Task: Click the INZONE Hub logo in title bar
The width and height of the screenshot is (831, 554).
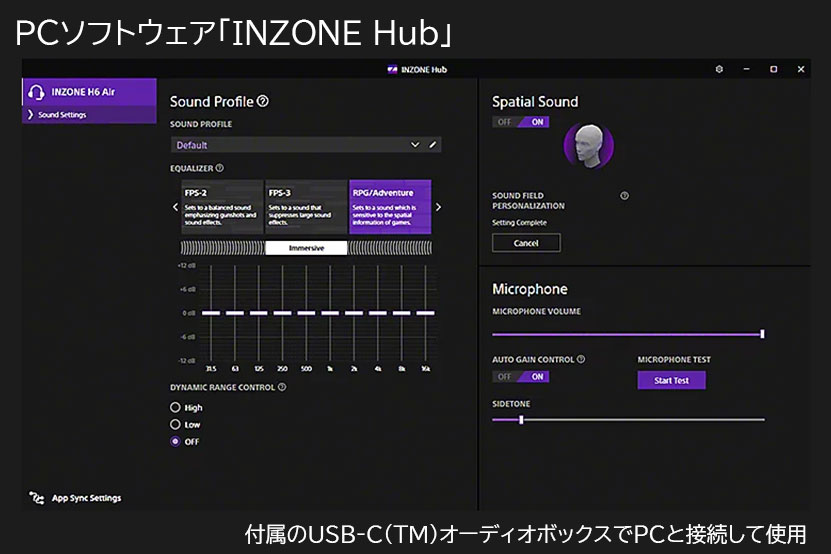Action: pos(392,69)
